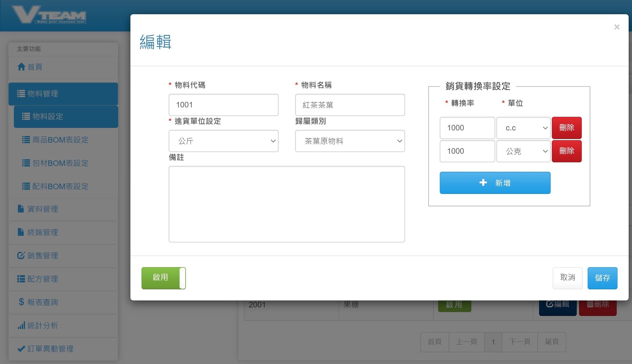Click the checkmark icon beside 訂單異動管理

point(21,349)
